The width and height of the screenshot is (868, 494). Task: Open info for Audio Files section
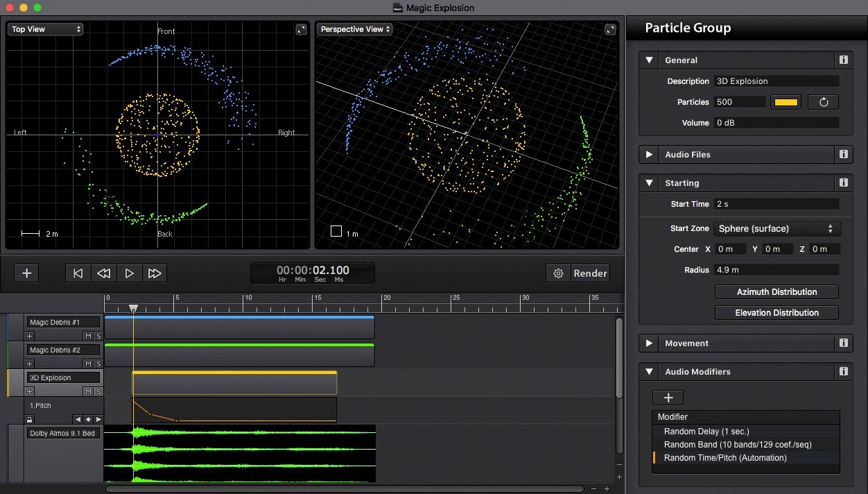tap(843, 155)
